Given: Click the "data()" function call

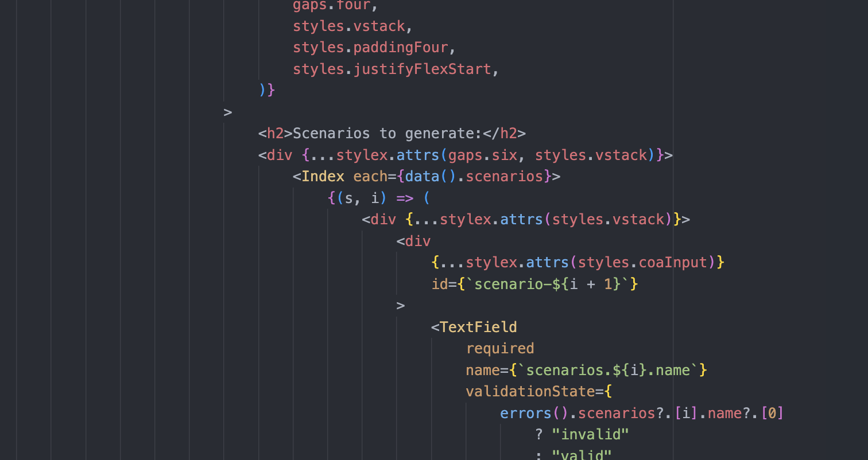Looking at the screenshot, I should coord(431,177).
